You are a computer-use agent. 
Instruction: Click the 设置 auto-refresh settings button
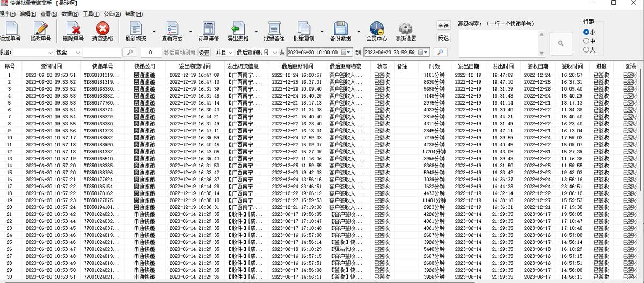[x=204, y=53]
